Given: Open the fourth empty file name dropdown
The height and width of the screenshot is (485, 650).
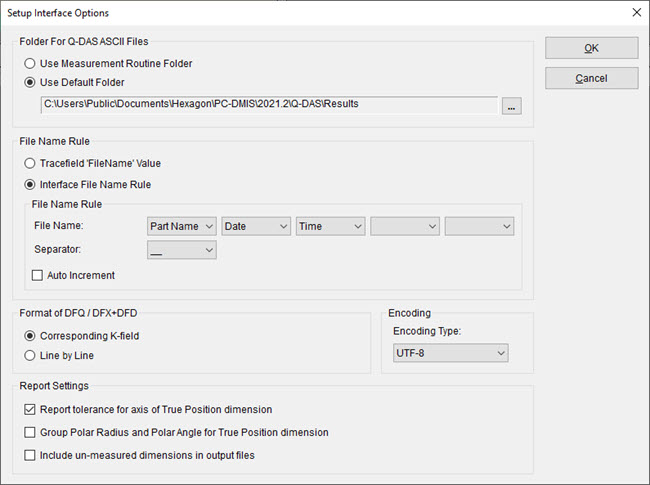Looking at the screenshot, I should tap(404, 227).
